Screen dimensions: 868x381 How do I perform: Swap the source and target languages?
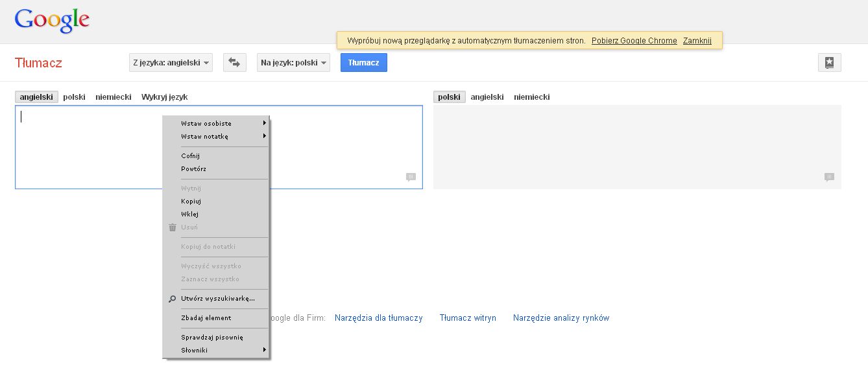235,63
